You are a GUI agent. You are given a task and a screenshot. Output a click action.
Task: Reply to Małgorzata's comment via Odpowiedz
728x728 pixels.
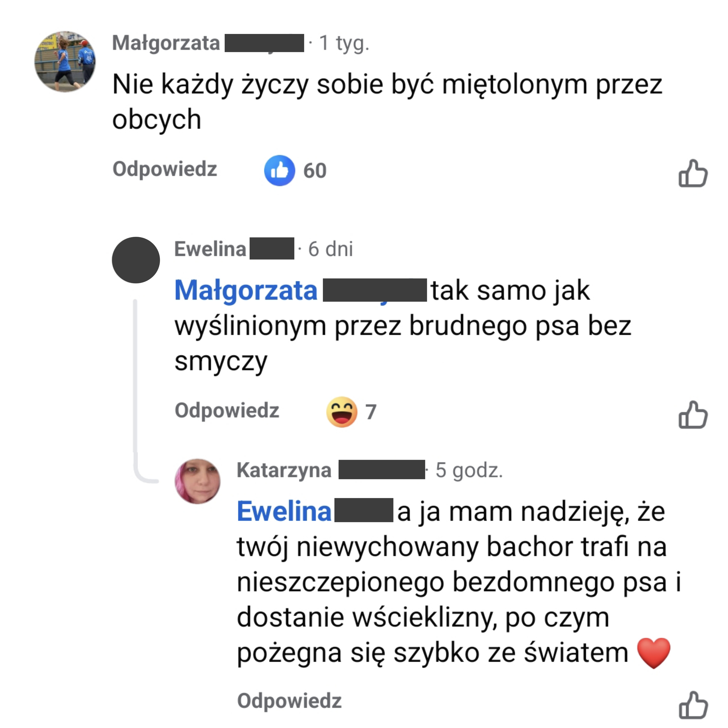tap(165, 169)
